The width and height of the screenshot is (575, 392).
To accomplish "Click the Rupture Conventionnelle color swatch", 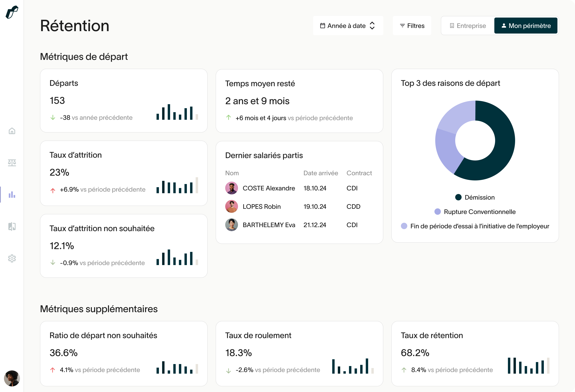I will 437,212.
